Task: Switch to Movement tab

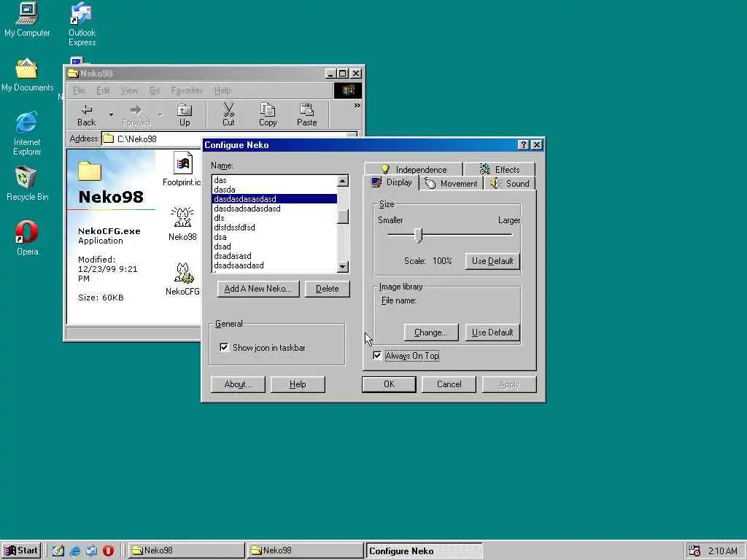Action: [451, 183]
